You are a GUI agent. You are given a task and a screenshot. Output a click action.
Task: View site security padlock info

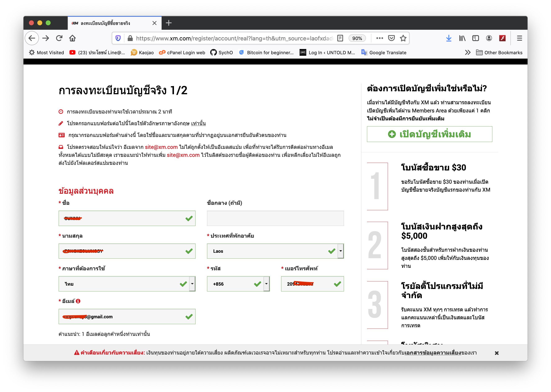[x=130, y=38]
